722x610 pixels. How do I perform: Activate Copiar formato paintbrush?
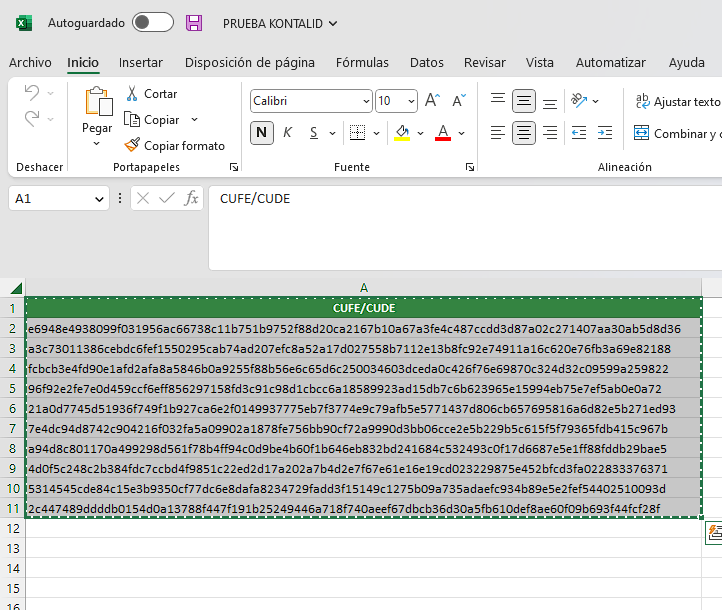tap(175, 145)
